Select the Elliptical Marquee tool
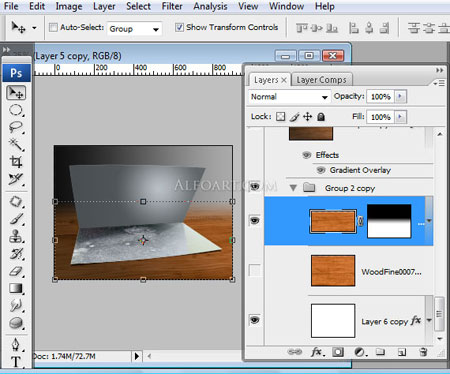The height and width of the screenshot is (374, 450). tap(16, 110)
